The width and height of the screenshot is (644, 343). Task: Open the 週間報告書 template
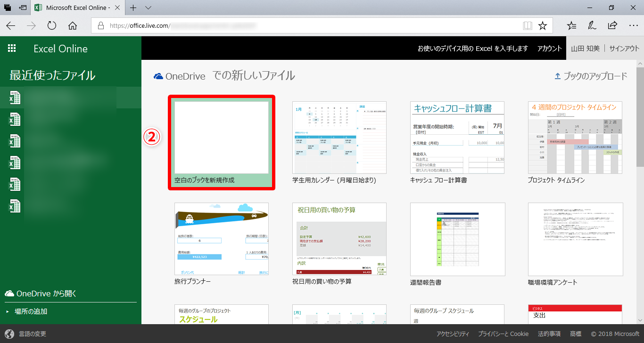coord(457,244)
